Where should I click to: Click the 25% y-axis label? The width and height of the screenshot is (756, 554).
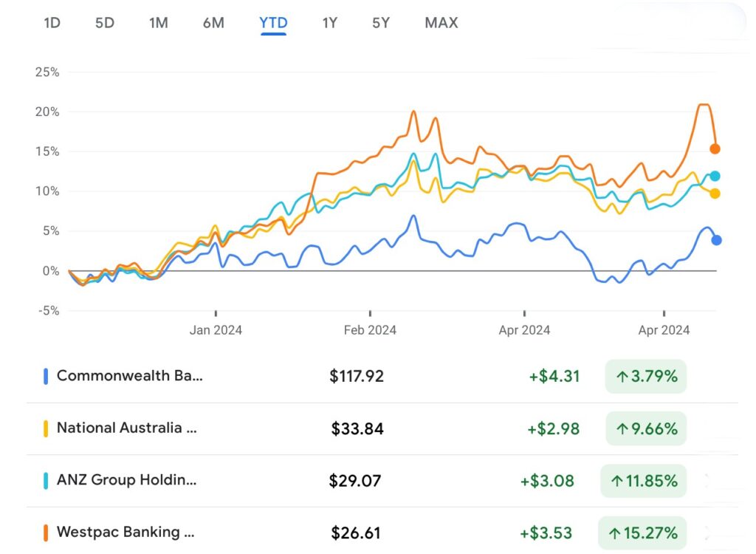[47, 72]
